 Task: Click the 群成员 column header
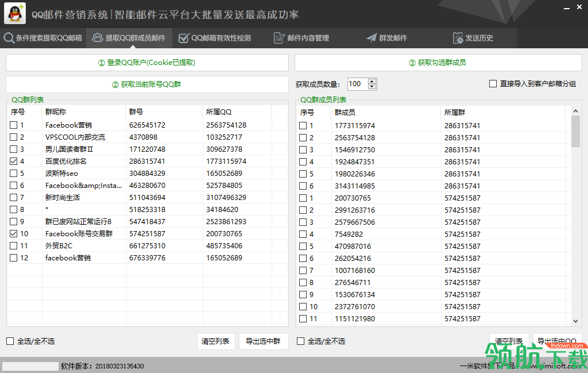coord(386,112)
